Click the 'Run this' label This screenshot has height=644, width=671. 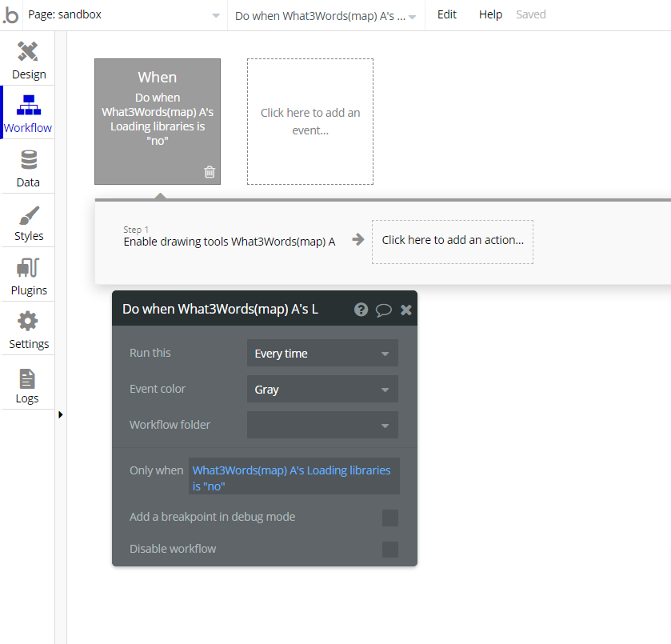click(x=150, y=354)
